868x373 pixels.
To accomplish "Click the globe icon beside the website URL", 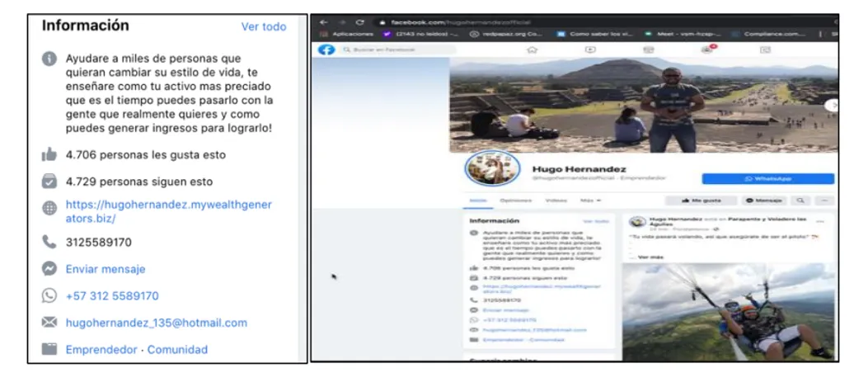I will (x=49, y=208).
